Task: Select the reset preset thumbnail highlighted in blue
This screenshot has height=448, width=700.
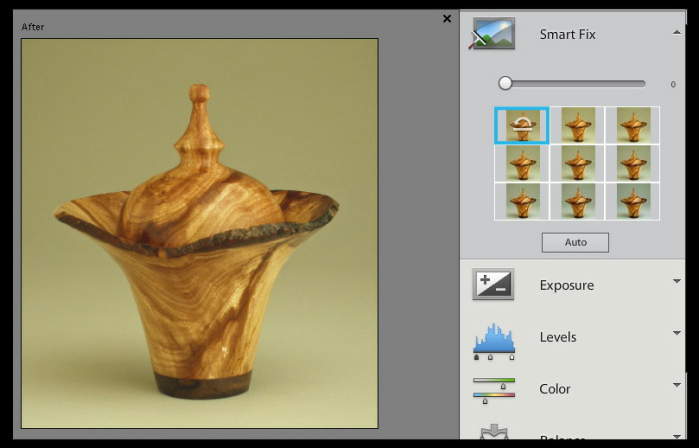Action: point(521,125)
